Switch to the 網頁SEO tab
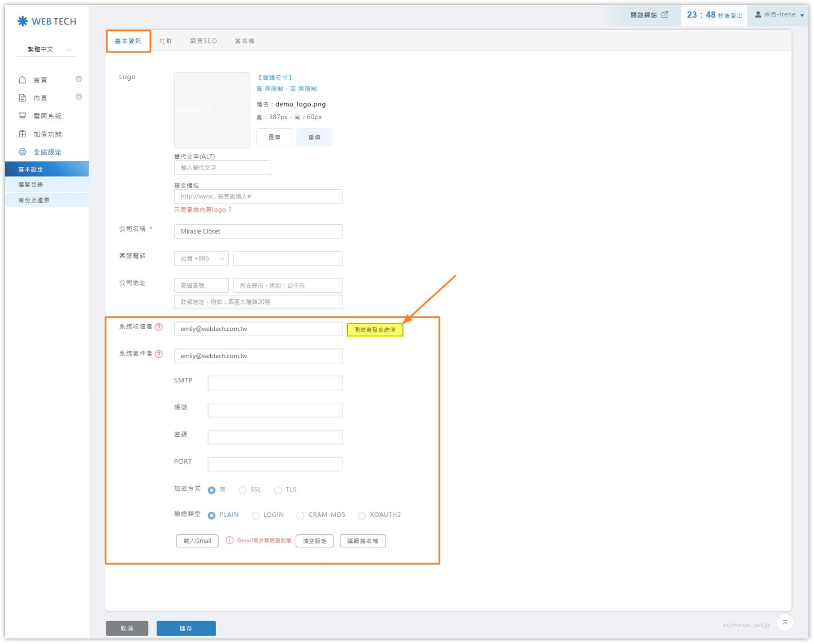Viewport: 814px width, 644px height. tap(203, 41)
